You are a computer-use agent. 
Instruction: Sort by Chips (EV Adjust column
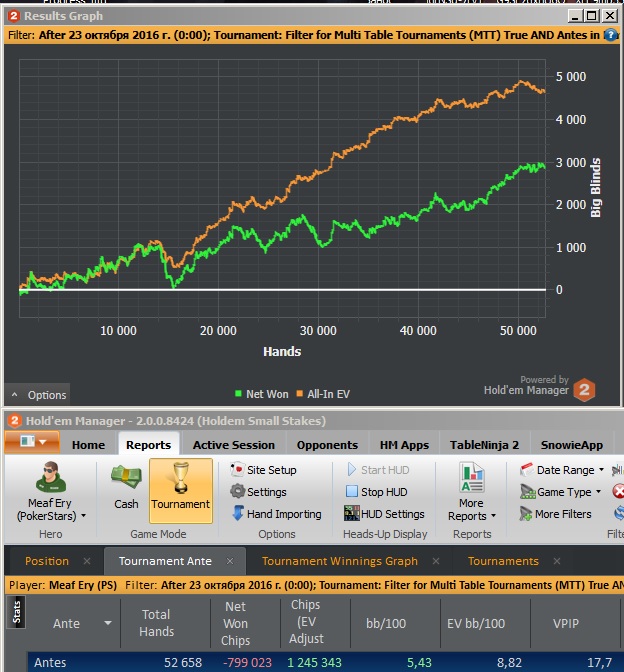[306, 621]
